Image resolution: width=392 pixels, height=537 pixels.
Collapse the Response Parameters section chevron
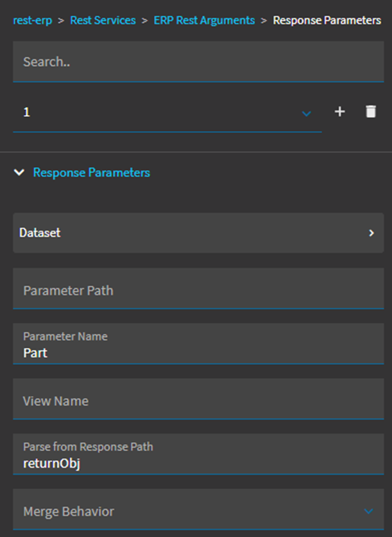(x=19, y=173)
